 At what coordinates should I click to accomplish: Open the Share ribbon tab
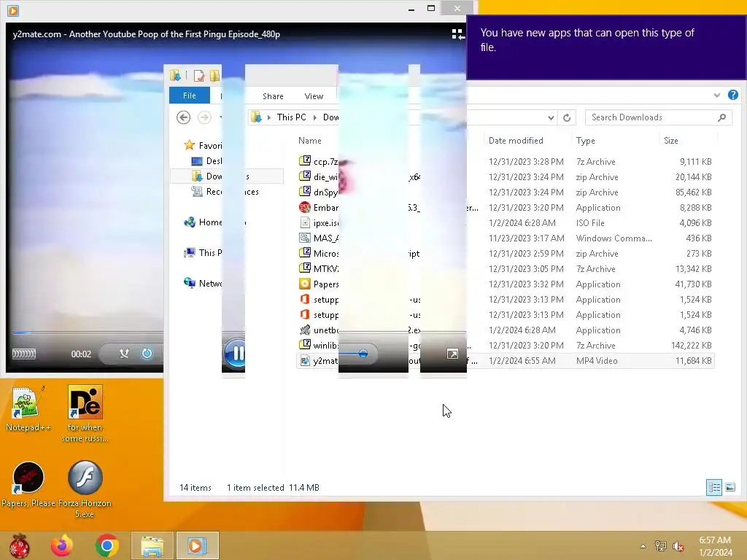[x=273, y=96]
